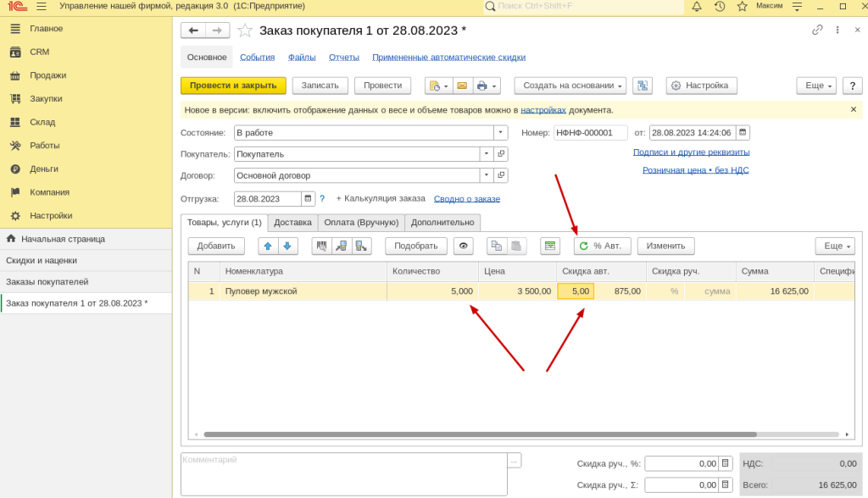Click Записать button
The width and height of the screenshot is (868, 498).
(x=320, y=86)
